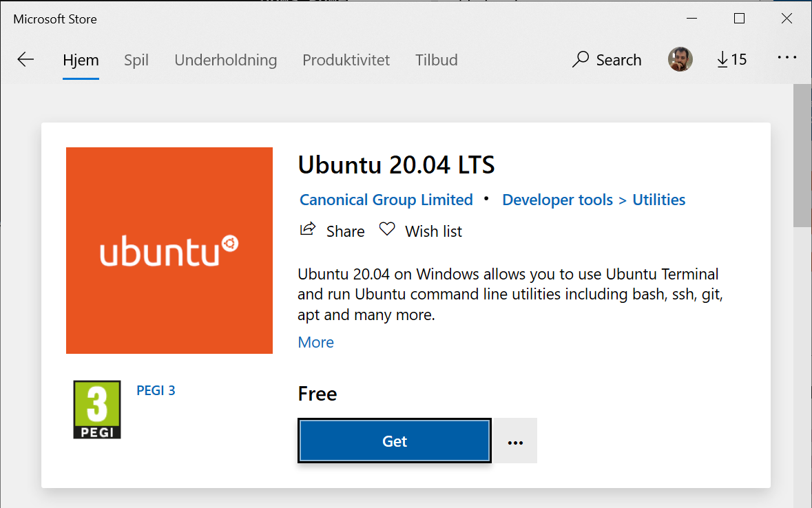Click the blue Get button
The width and height of the screenshot is (812, 508).
click(x=395, y=441)
